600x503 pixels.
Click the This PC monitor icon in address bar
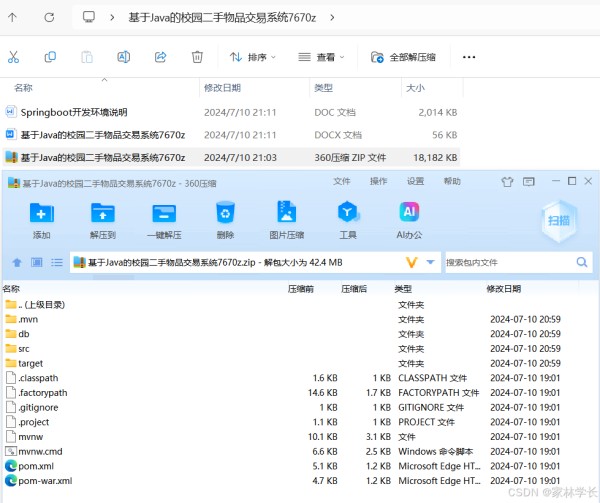click(89, 17)
